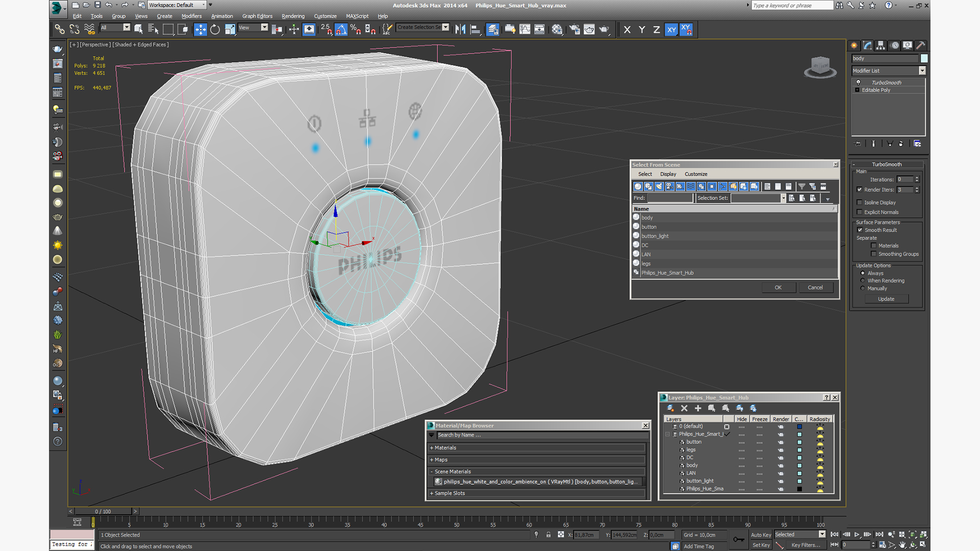Click Add Selected Objects plus icon in Layer dialog

point(698,408)
